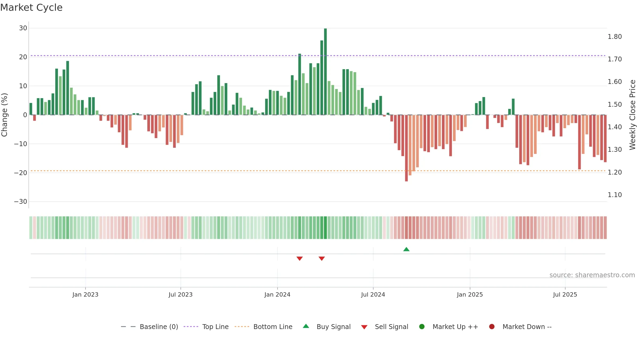Toggle Baseline (0) legend entry
Screen dimensions: 644x362
(x=149, y=327)
